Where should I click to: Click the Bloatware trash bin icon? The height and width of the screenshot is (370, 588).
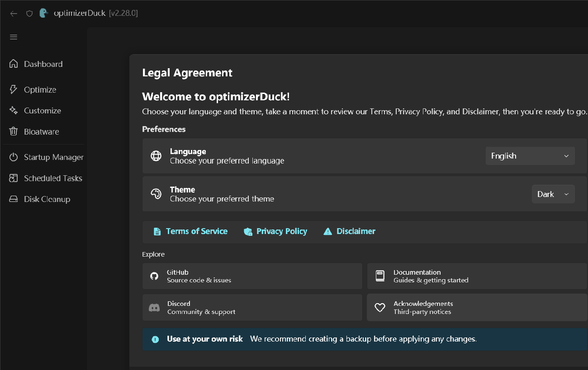[14, 131]
